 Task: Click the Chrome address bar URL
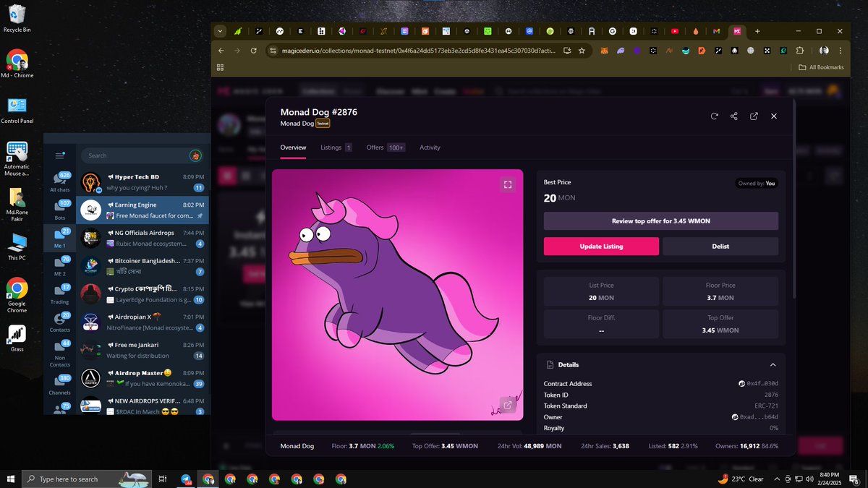point(417,51)
